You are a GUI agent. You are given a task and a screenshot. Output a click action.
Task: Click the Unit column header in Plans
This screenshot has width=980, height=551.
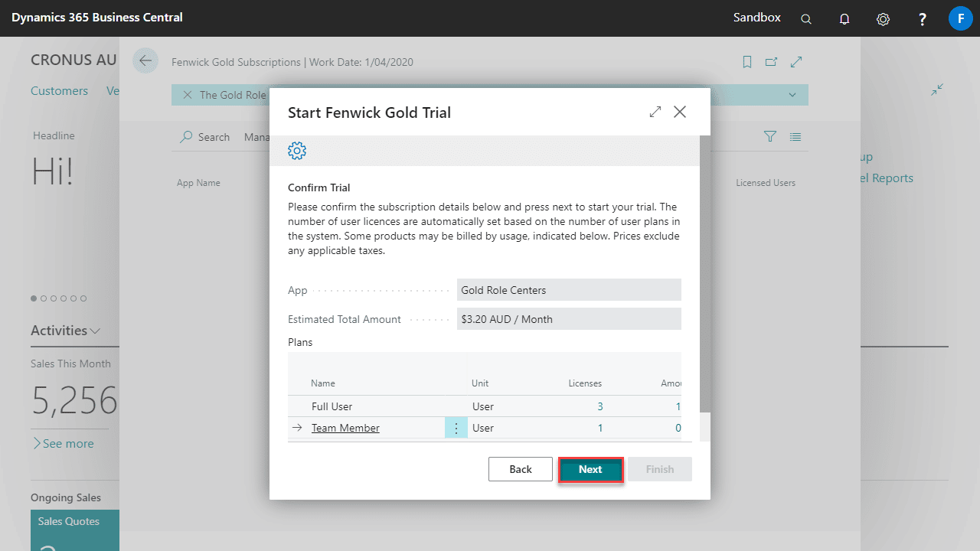point(480,383)
